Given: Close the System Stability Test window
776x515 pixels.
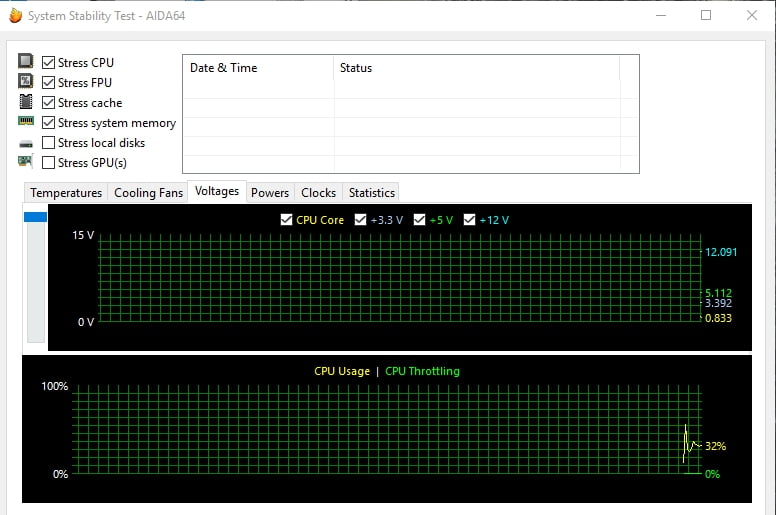Looking at the screenshot, I should [x=752, y=15].
